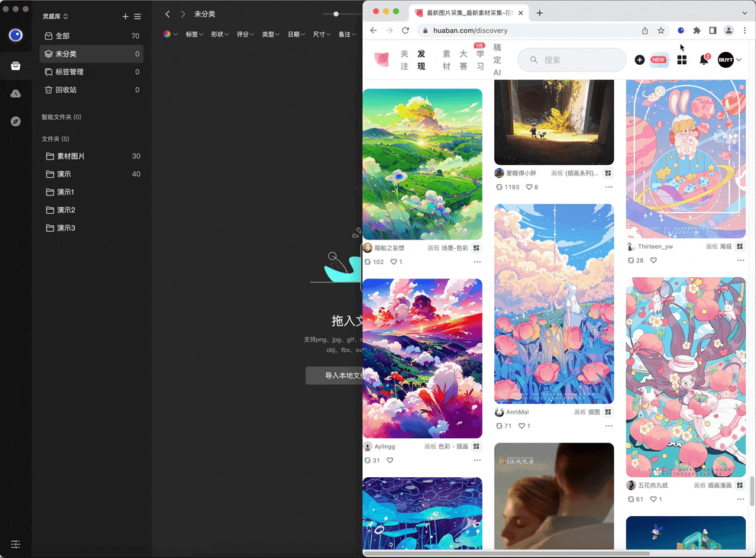Expand the 标签 filter dropdown
Screen dimensions: 756x558
(194, 34)
